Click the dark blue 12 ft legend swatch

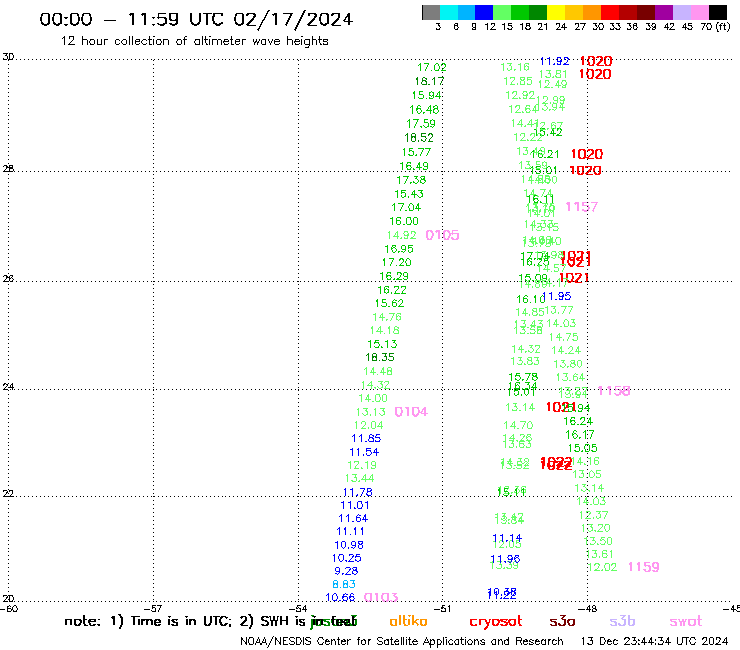click(484, 12)
